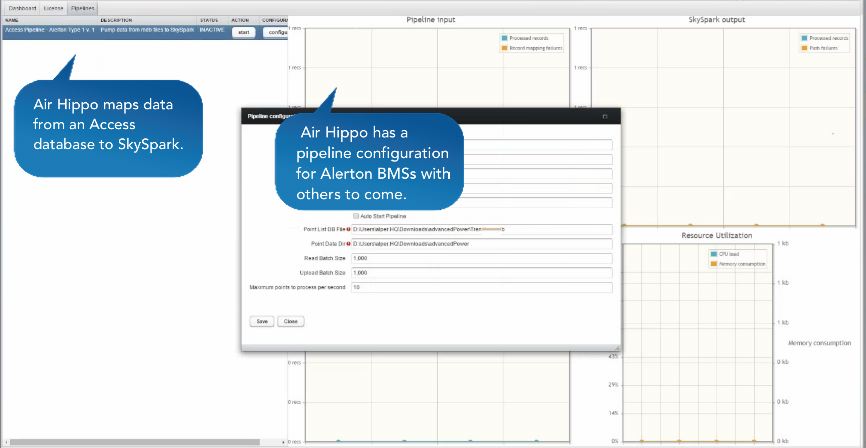
Task: Click the fifth field, above Auto Start Pipeline
Action: [537, 203]
